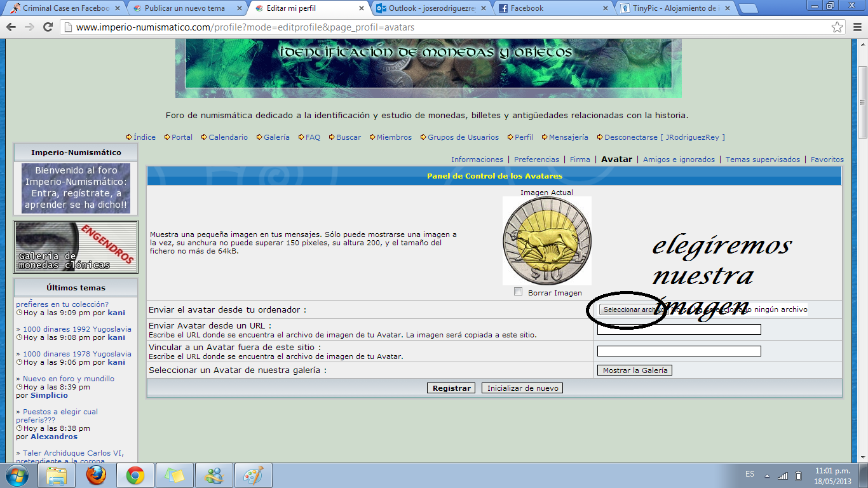The height and width of the screenshot is (488, 868).
Task: Close the Criminal Case en Facebook tab
Action: (117, 8)
